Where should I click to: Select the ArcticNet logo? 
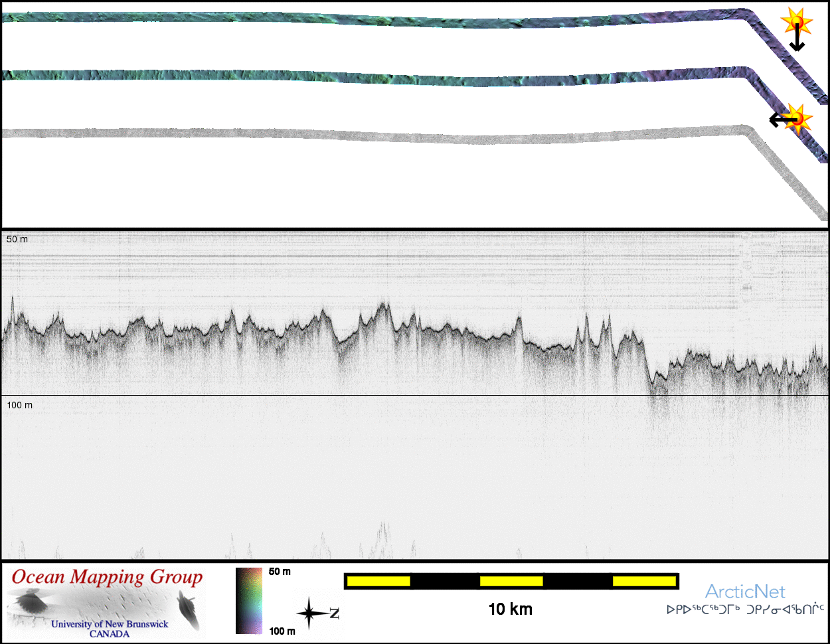coord(745,592)
